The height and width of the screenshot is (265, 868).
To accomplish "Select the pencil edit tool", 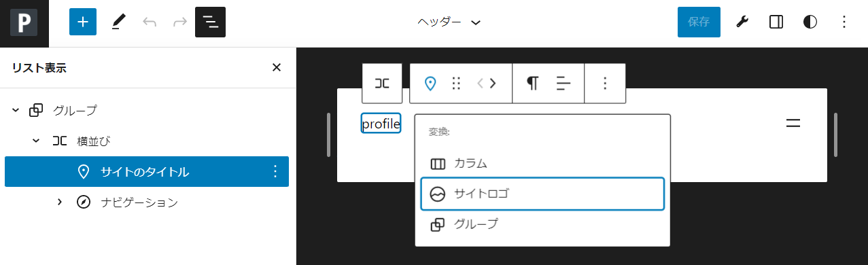I will click(118, 22).
